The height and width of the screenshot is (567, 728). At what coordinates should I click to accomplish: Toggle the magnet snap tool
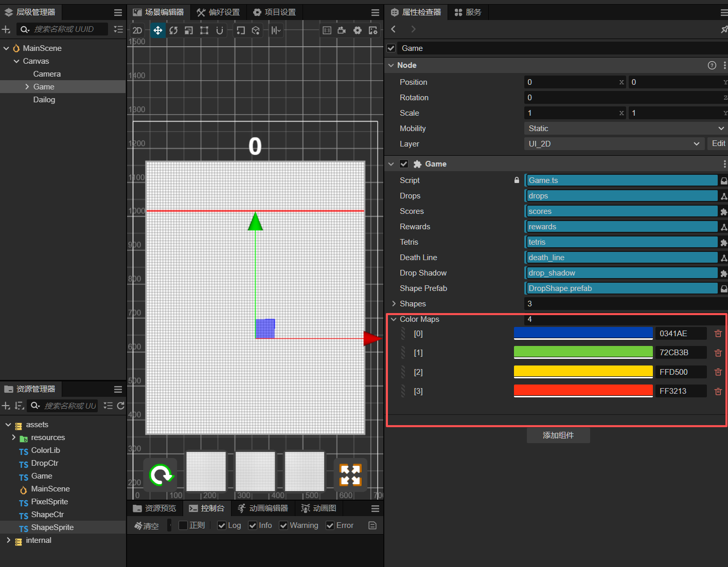tap(220, 30)
